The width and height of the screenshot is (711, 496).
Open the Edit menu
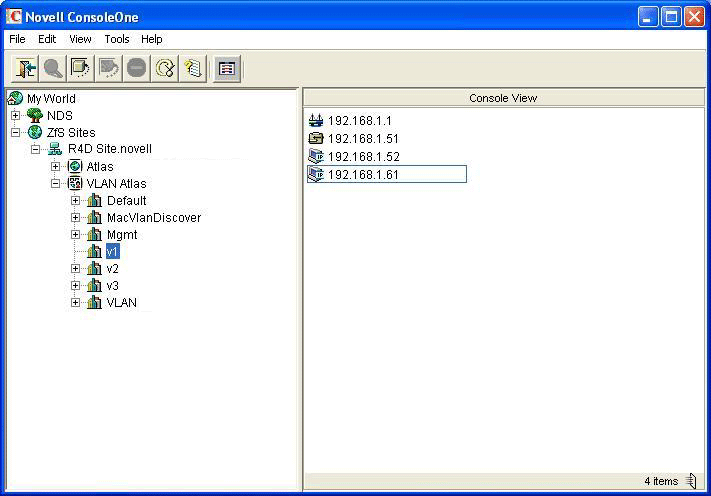pyautogui.click(x=47, y=39)
